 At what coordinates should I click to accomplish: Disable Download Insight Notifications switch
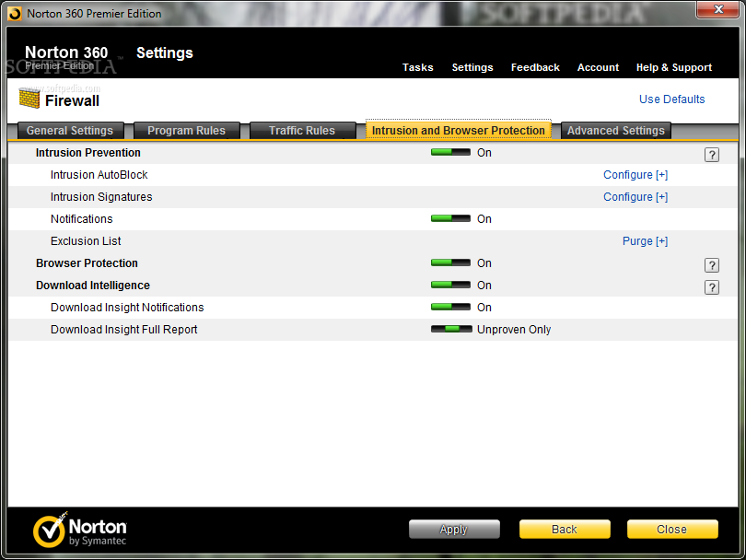tap(450, 307)
